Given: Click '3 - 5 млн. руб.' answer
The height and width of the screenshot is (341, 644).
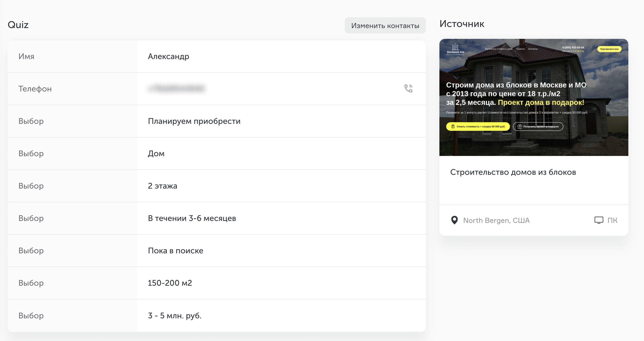Looking at the screenshot, I should (175, 315).
